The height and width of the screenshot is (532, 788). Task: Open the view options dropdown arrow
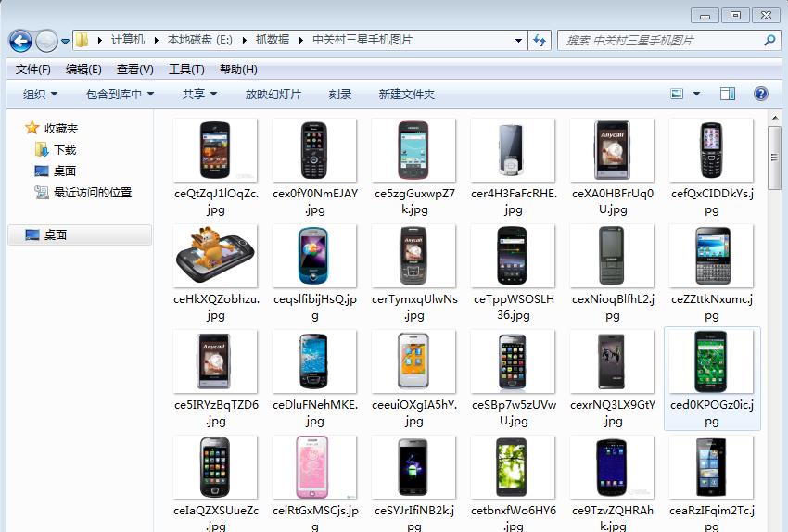pos(696,94)
